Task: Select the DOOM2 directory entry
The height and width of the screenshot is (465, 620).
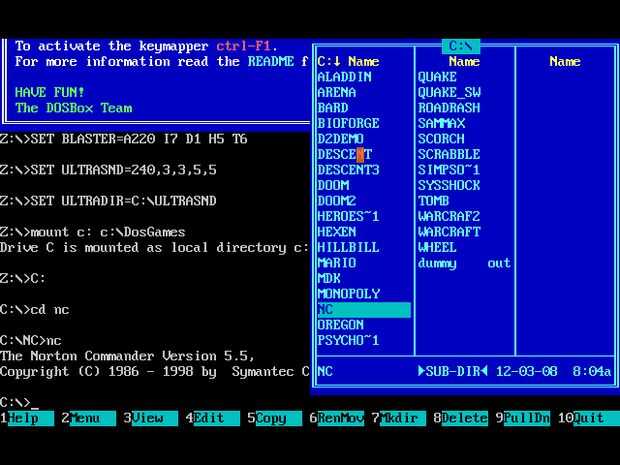Action: [x=336, y=200]
